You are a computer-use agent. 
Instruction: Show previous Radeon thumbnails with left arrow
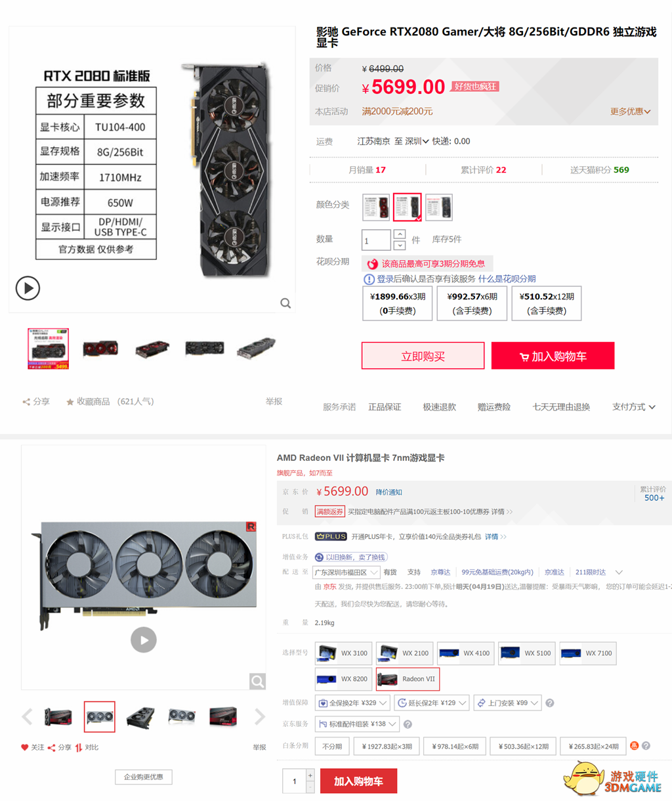[27, 716]
